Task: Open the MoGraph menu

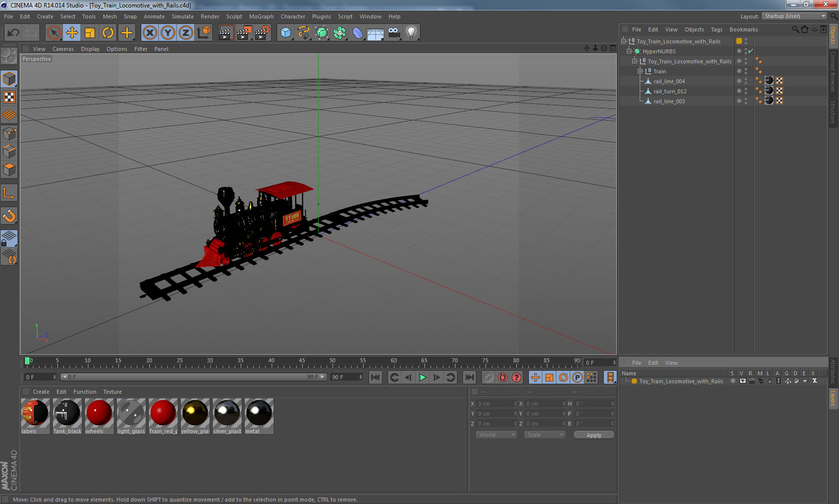Action: [x=261, y=16]
